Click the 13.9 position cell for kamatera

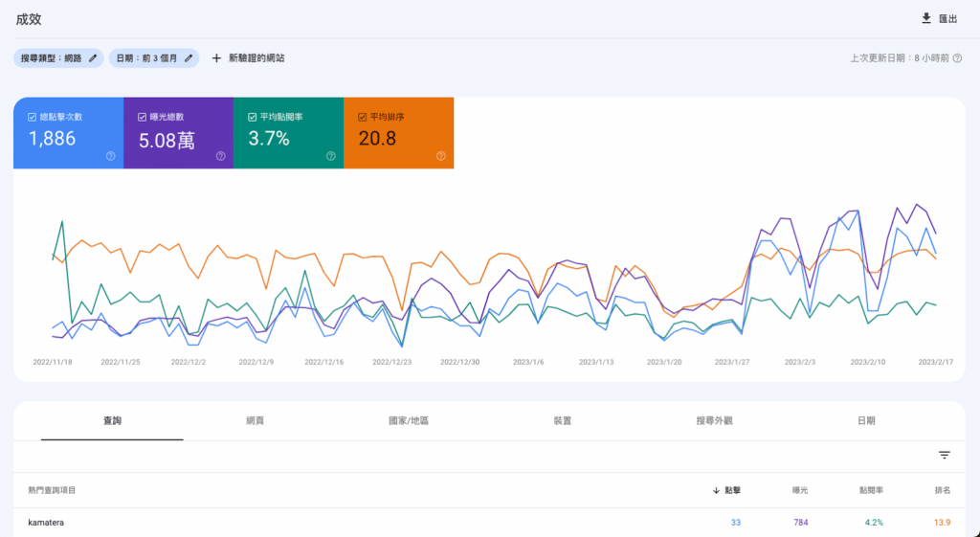[x=943, y=523]
